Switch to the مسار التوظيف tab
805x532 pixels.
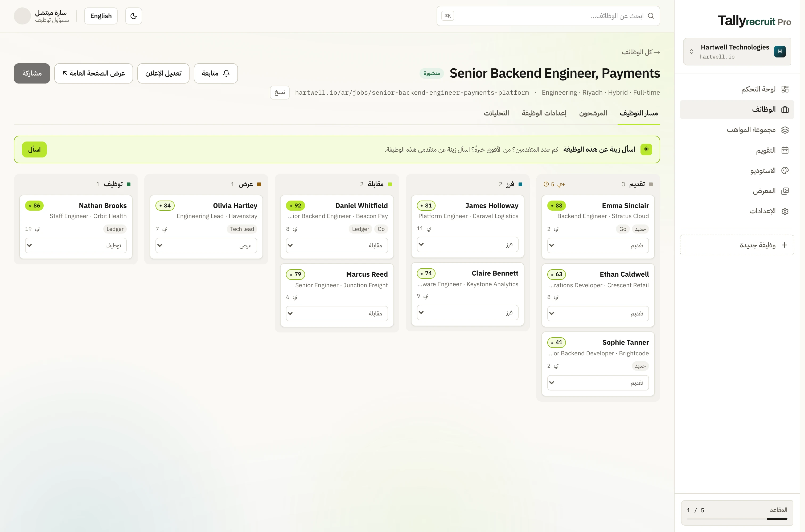[x=639, y=113]
